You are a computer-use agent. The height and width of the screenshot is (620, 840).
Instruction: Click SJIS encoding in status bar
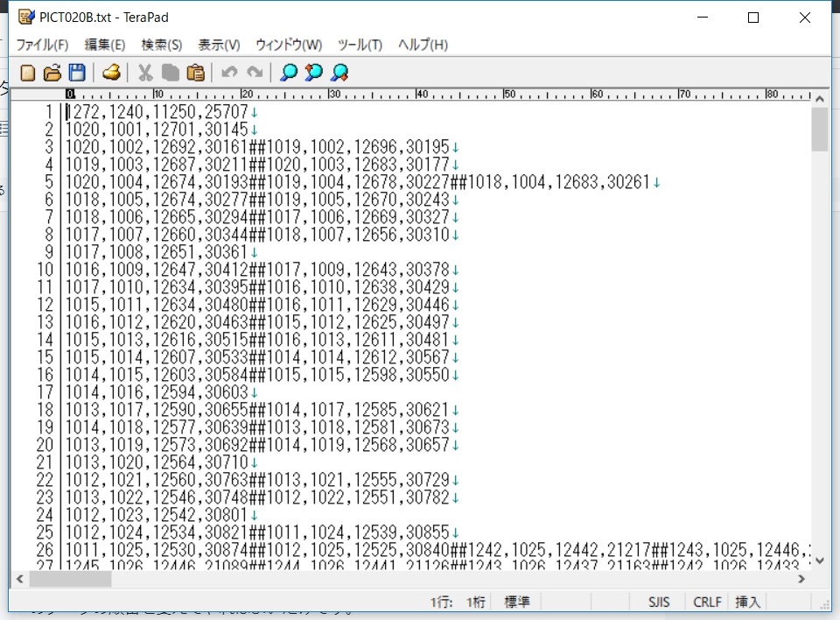coord(658,602)
